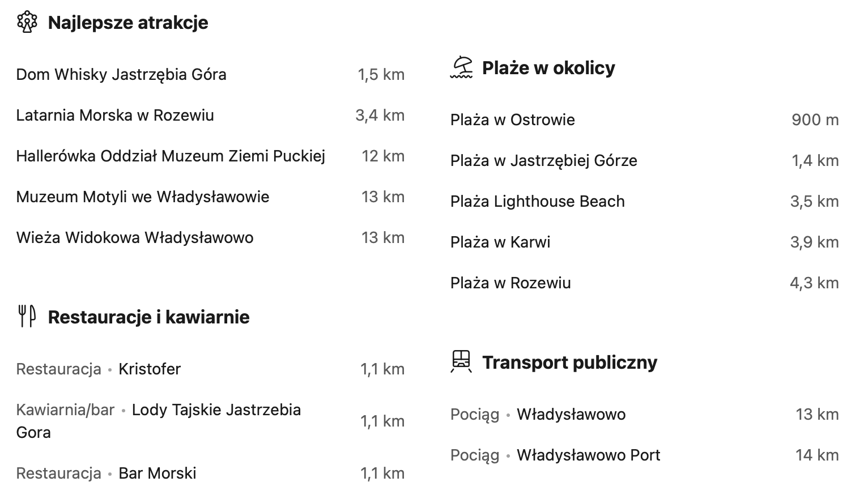Open Hallerówka Oddział Muzeum Ziemi Puckiej

click(210, 156)
